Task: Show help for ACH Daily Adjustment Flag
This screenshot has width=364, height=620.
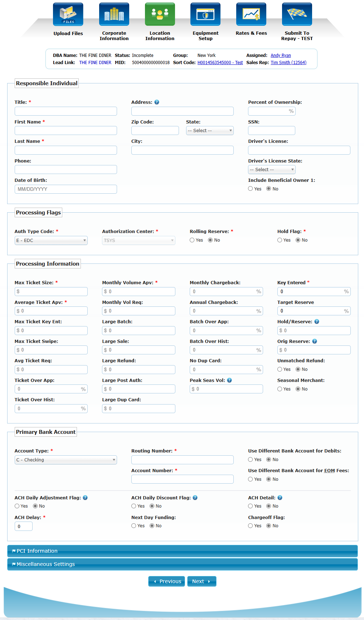Action: tap(85, 498)
